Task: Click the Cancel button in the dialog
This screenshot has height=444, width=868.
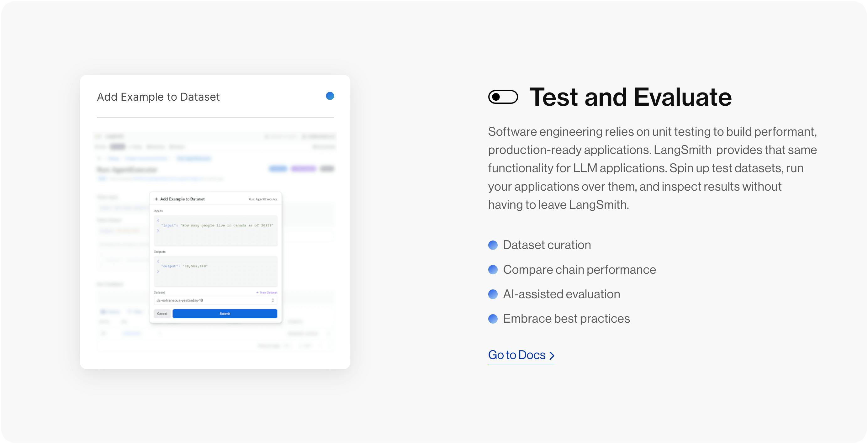Action: point(162,314)
